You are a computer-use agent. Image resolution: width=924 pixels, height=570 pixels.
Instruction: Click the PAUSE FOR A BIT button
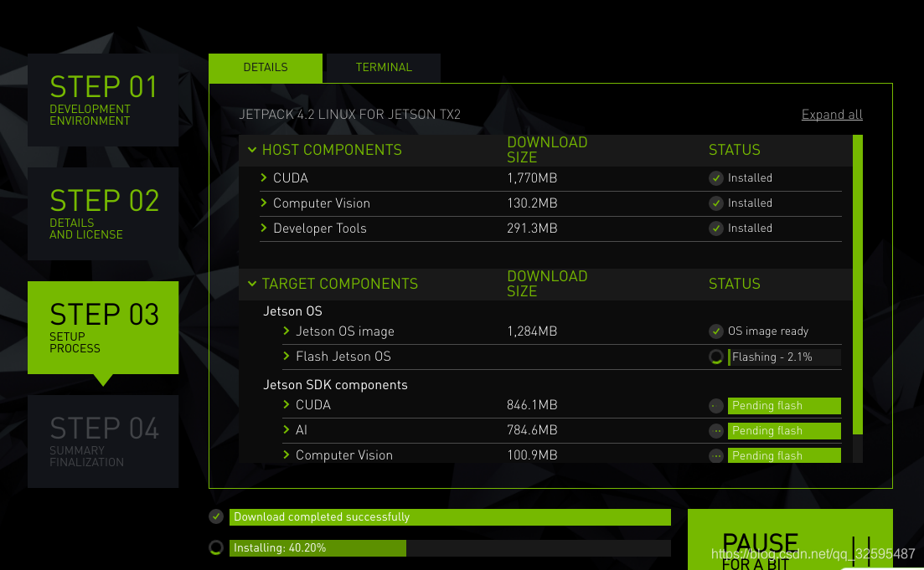[790, 539]
